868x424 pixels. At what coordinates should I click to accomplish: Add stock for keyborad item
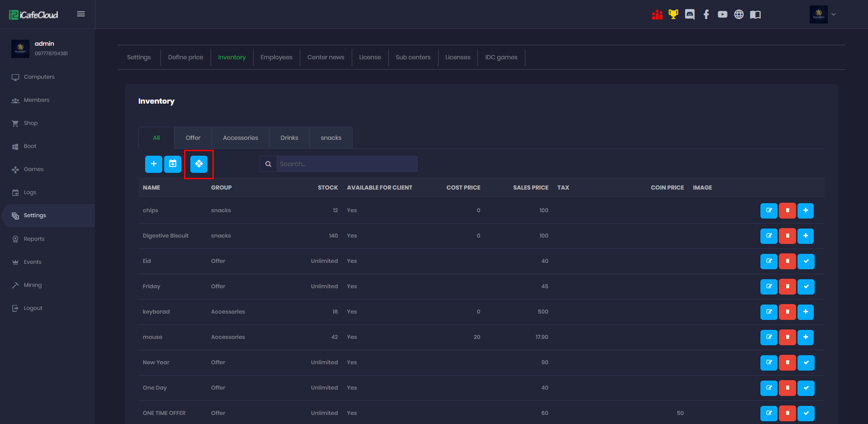pos(806,312)
